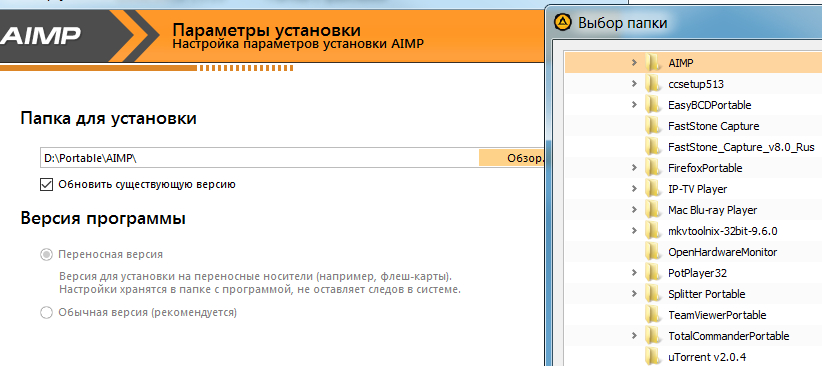822x366 pixels.
Task: Select 'Mac Blu-ray Player' folder name
Action: pyautogui.click(x=712, y=210)
